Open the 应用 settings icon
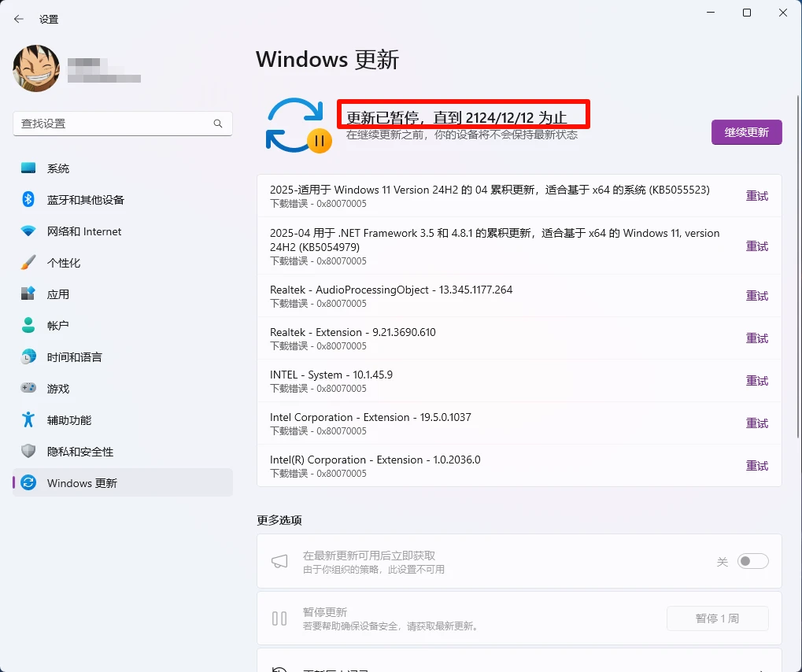 (28, 294)
